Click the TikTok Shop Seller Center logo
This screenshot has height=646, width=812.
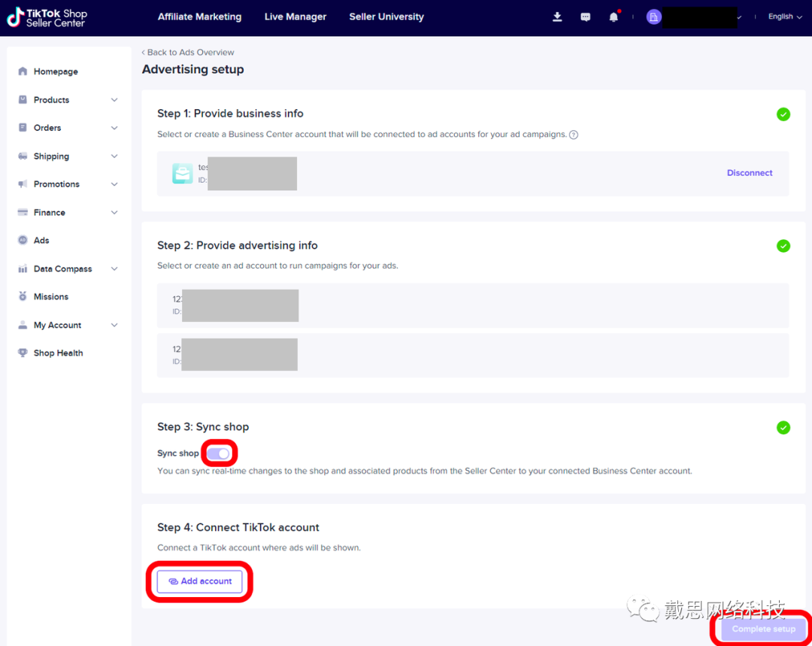pos(47,17)
